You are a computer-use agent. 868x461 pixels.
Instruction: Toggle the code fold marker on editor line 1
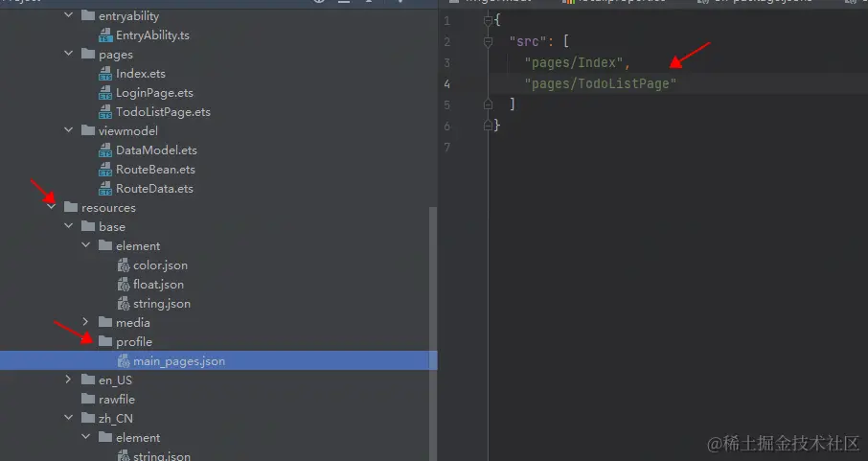(x=488, y=21)
